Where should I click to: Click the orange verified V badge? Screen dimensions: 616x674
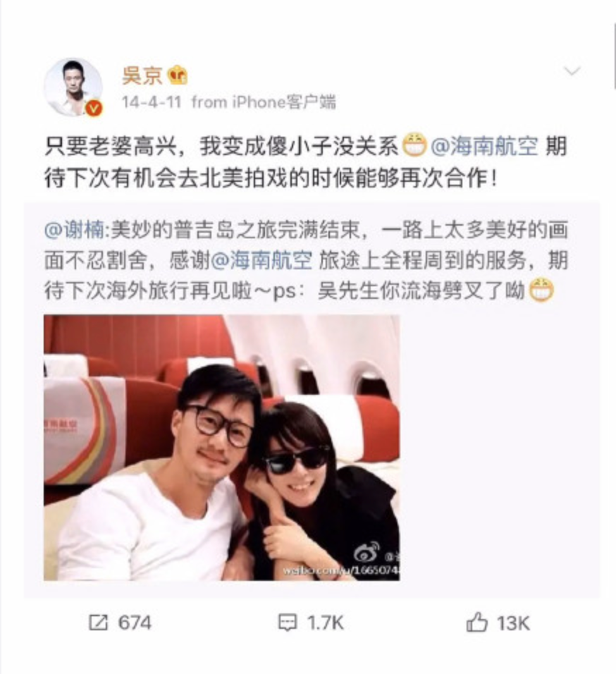pos(94,108)
